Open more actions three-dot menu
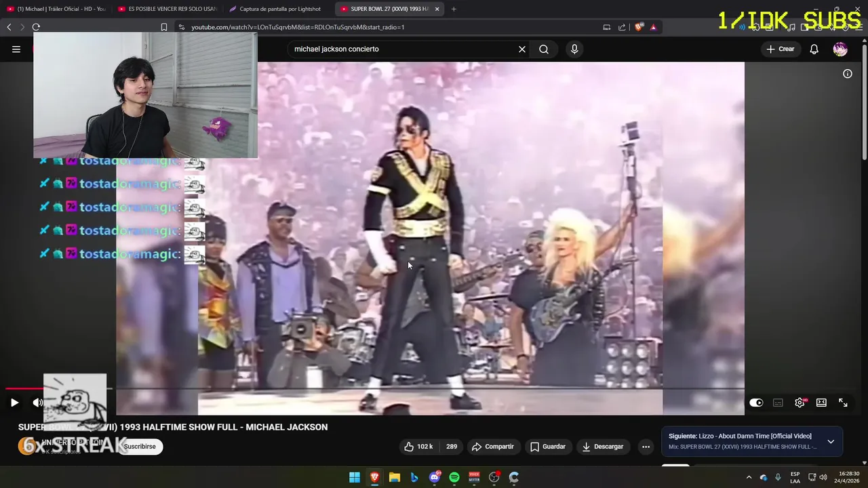The height and width of the screenshot is (488, 868). [x=646, y=447]
